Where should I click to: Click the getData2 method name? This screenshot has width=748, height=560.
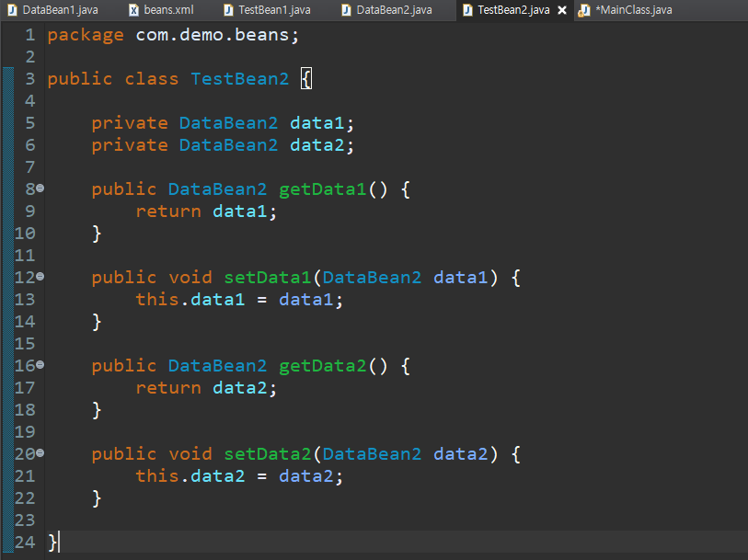(323, 366)
